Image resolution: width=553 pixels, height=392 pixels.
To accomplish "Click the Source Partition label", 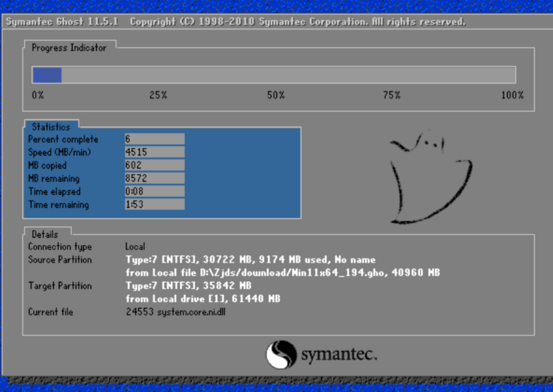I will 60,260.
